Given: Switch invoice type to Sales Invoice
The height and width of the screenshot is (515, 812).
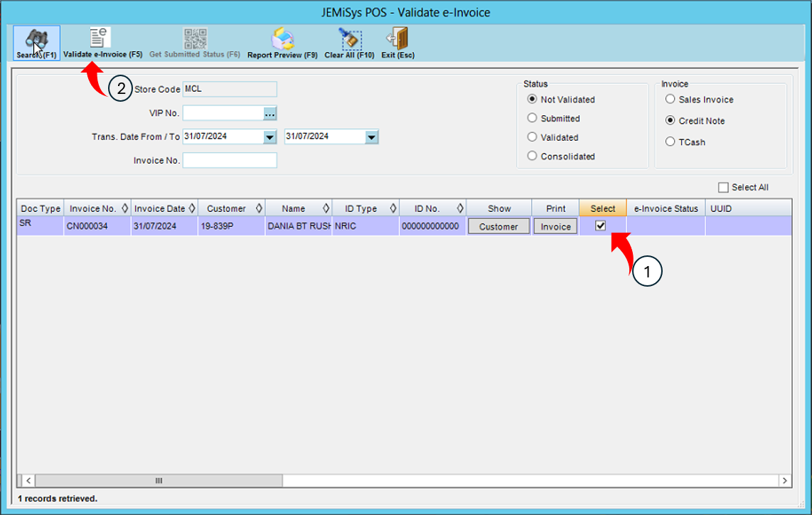Looking at the screenshot, I should [669, 100].
